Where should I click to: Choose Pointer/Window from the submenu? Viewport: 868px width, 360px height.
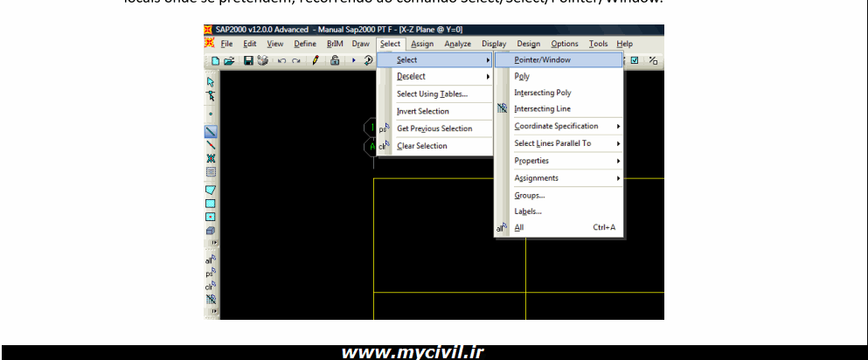559,59
